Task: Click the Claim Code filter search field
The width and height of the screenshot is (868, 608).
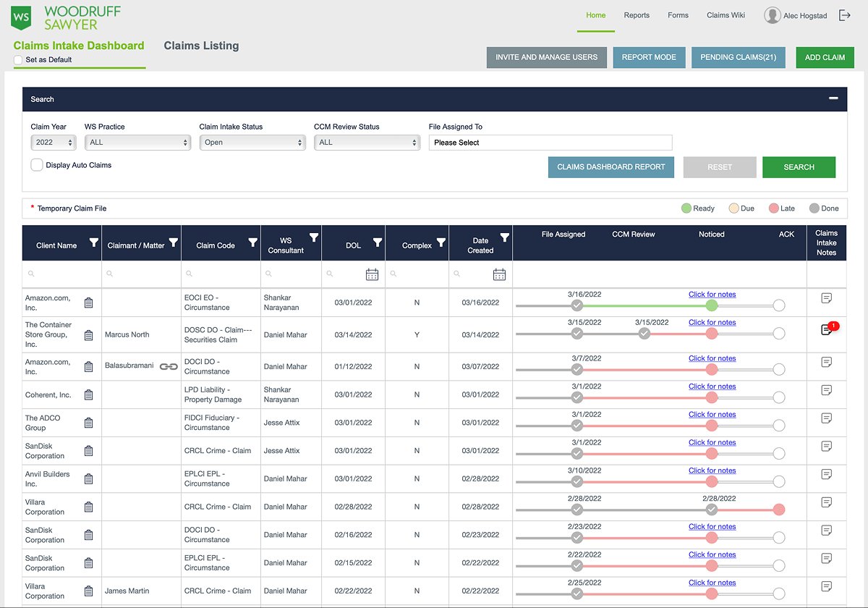Action: click(221, 274)
